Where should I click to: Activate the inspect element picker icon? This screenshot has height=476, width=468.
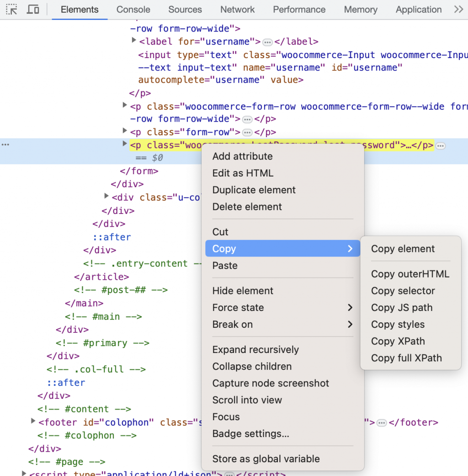point(11,10)
